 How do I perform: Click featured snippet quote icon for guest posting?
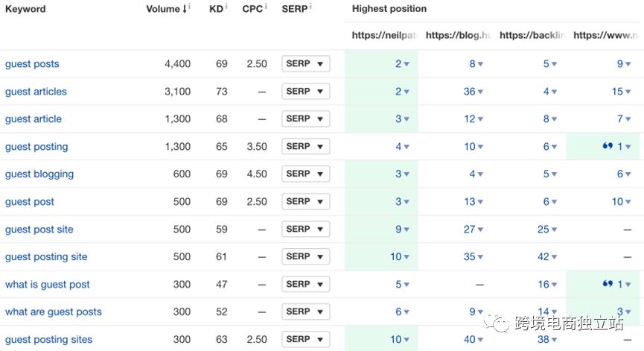tap(608, 147)
